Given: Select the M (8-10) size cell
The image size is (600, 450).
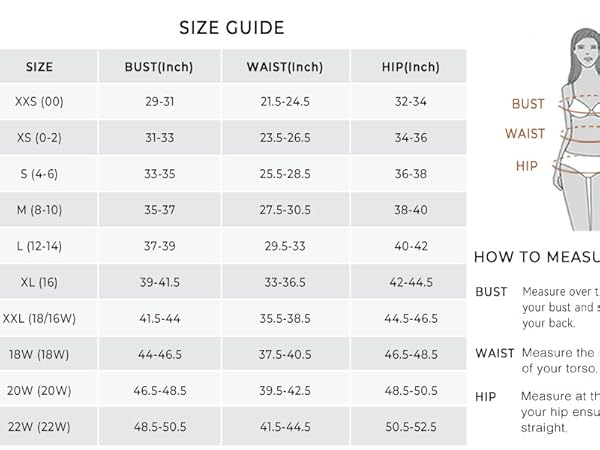Looking at the screenshot, I should coord(39,210).
